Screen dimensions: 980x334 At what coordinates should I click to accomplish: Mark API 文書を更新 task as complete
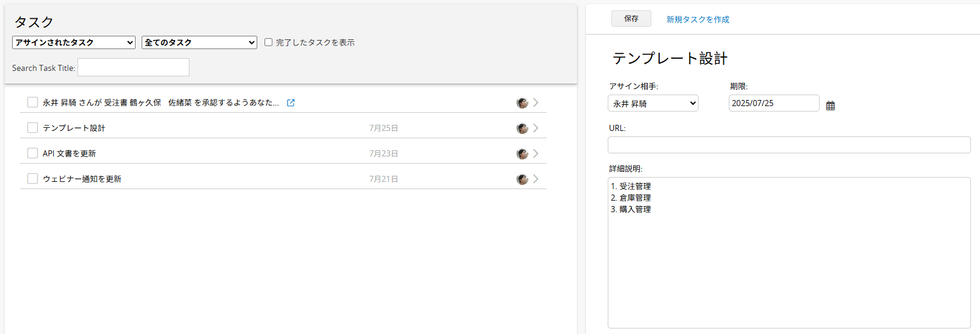pos(33,153)
